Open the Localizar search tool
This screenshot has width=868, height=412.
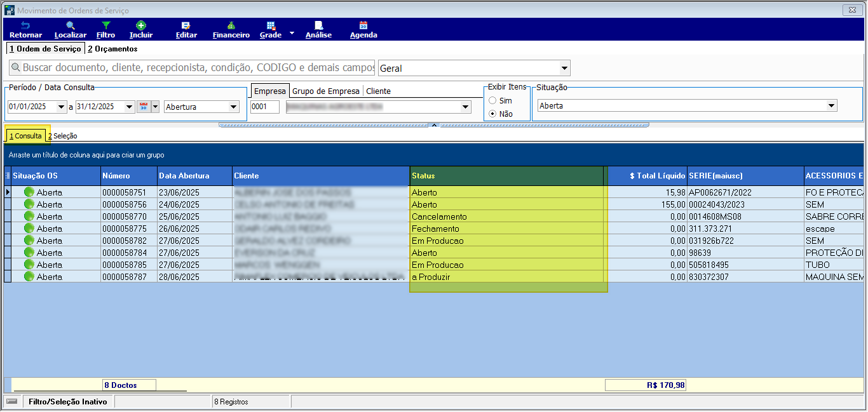(71, 25)
